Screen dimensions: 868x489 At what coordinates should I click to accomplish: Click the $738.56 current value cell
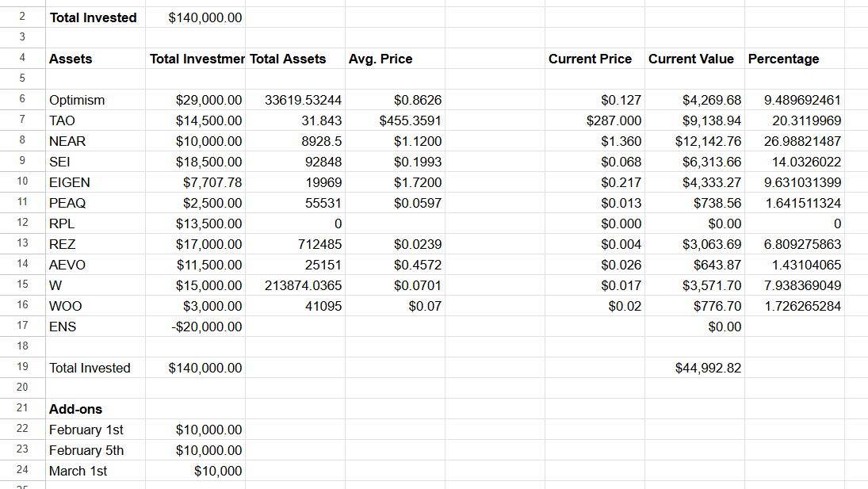694,203
